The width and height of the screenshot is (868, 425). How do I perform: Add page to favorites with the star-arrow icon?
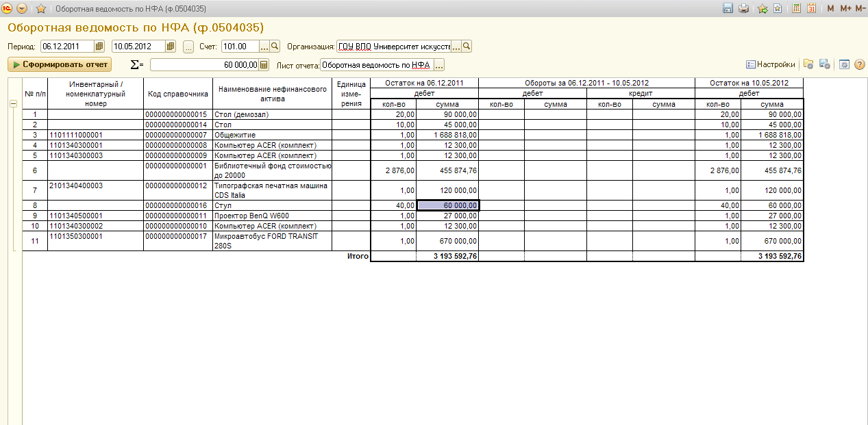tap(762, 9)
